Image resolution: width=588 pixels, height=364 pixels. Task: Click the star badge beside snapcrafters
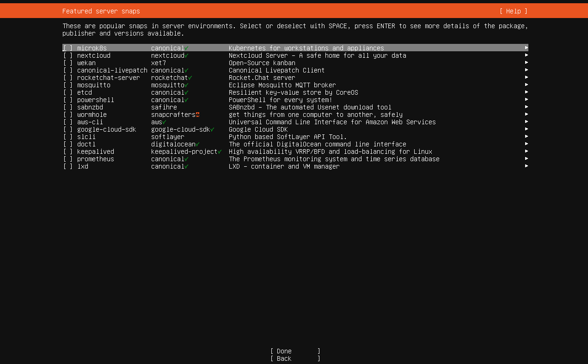[197, 115]
